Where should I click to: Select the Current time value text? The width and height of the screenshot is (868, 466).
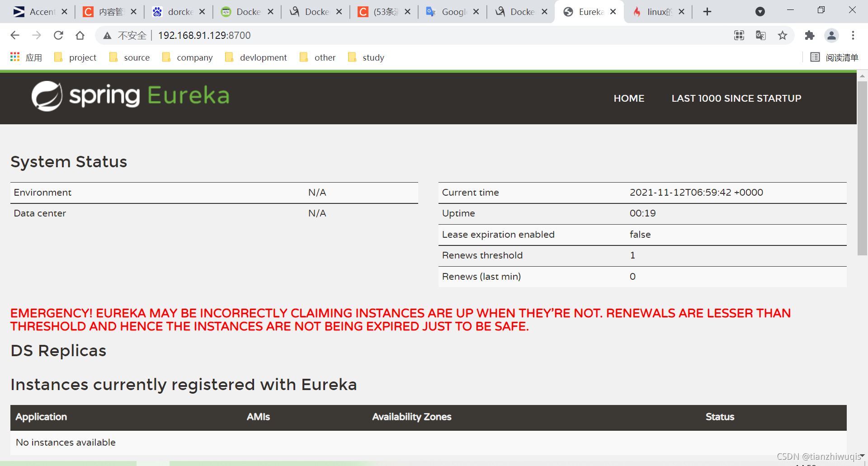coord(696,192)
